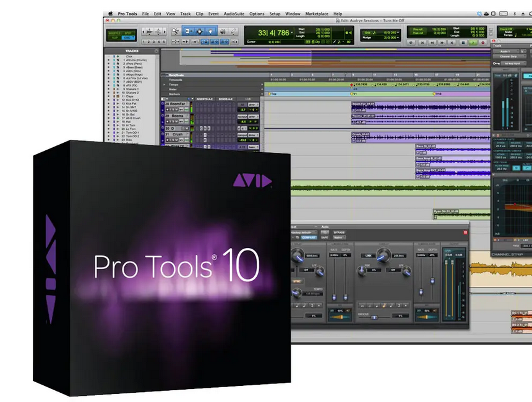Select the Zoomer tool

tap(176, 32)
